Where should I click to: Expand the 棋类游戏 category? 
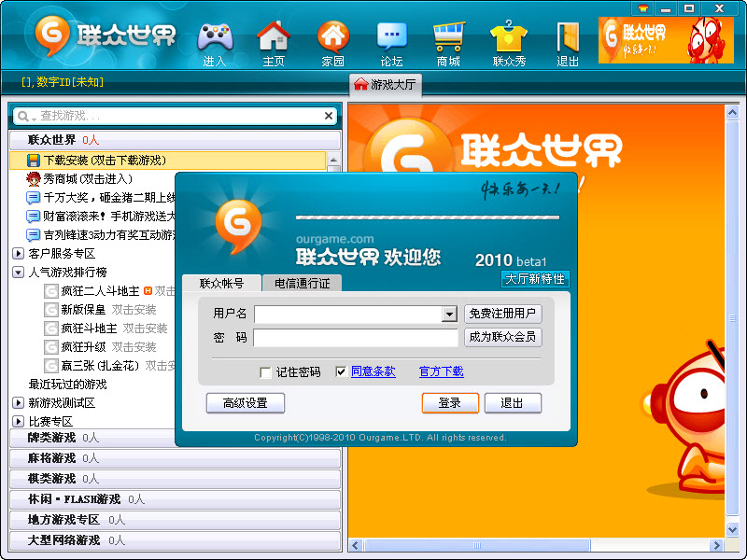(175, 479)
